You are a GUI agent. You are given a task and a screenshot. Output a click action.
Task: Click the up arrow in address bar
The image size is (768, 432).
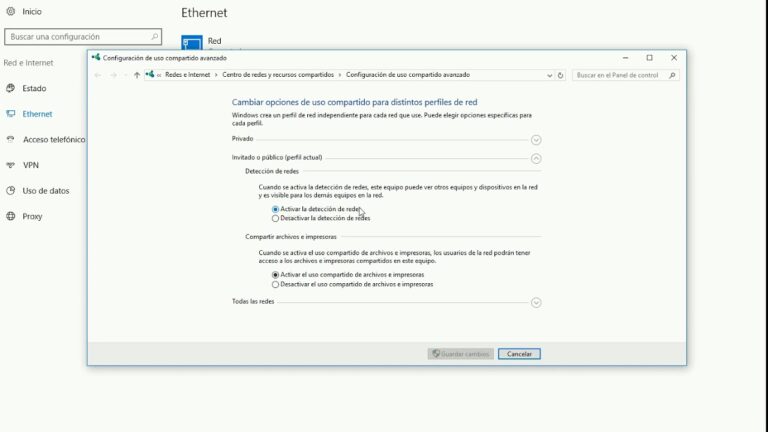pos(137,75)
